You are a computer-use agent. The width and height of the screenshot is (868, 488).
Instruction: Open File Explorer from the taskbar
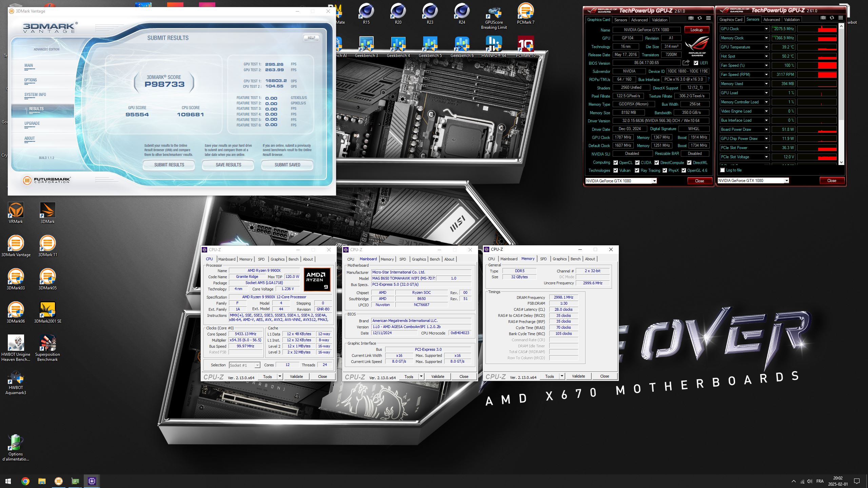[42, 481]
